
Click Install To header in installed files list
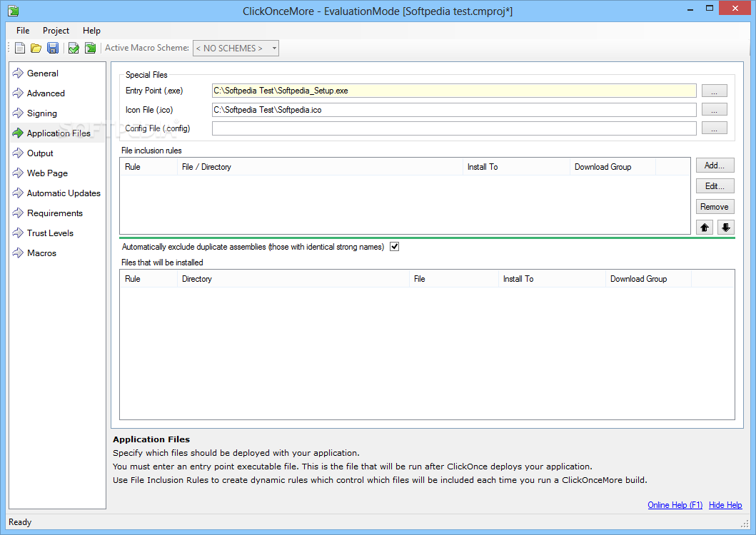point(552,279)
